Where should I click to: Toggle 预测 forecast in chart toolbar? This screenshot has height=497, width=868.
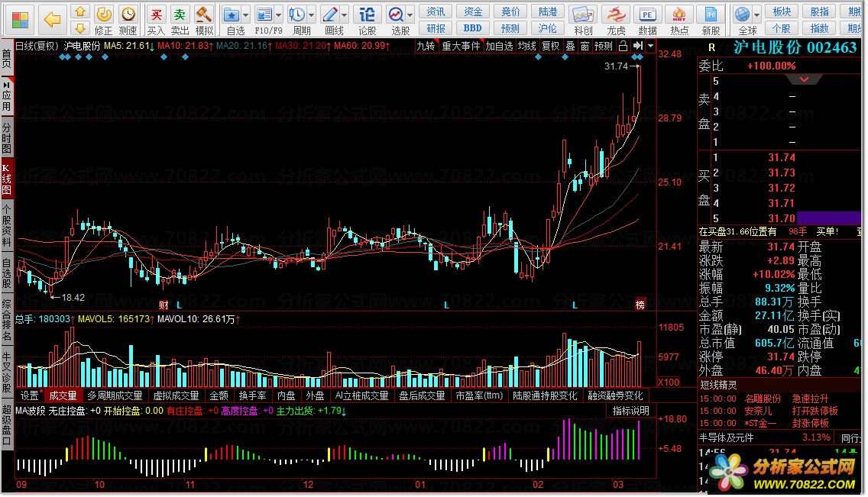[x=604, y=46]
